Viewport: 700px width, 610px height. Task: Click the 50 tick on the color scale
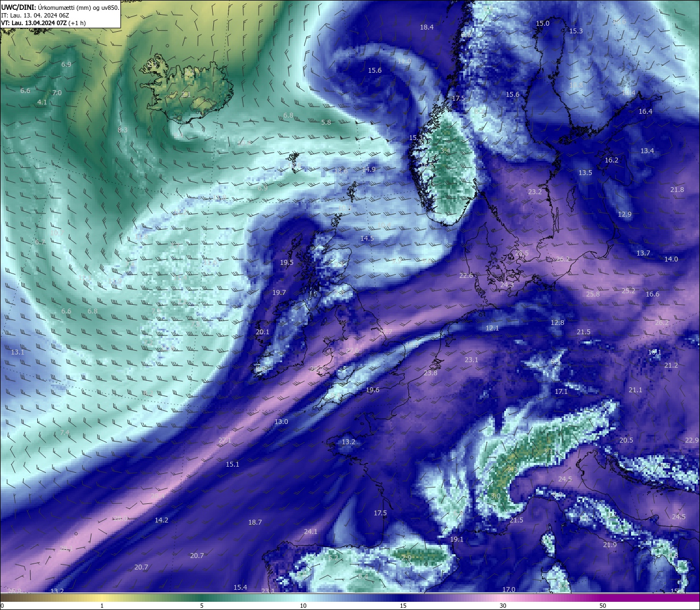point(603,606)
